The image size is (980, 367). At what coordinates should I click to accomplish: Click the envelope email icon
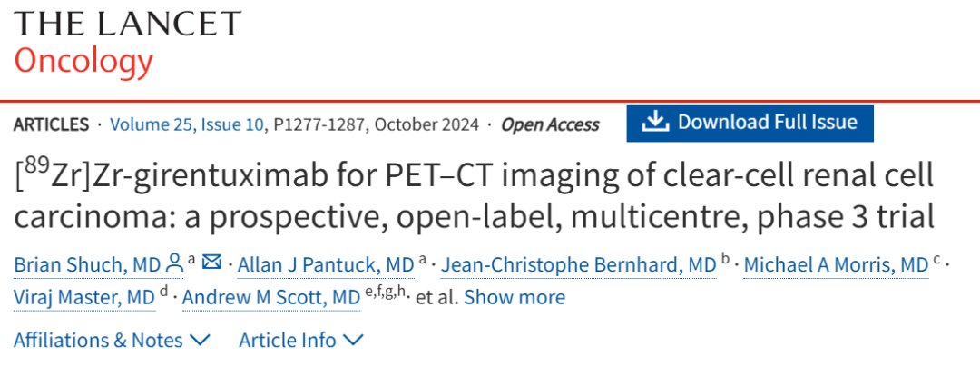click(212, 263)
